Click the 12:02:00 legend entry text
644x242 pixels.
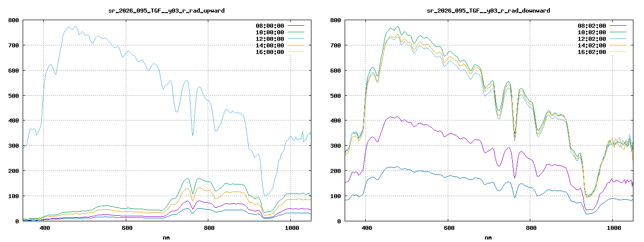pos(592,39)
